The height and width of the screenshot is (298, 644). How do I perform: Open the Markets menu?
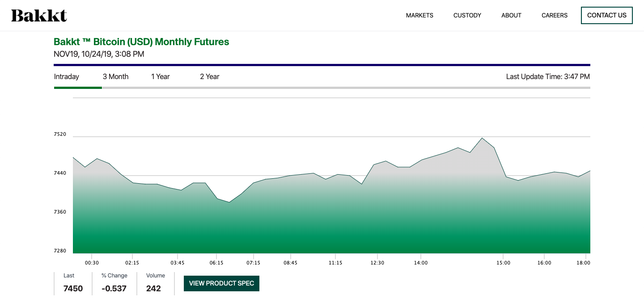[419, 15]
